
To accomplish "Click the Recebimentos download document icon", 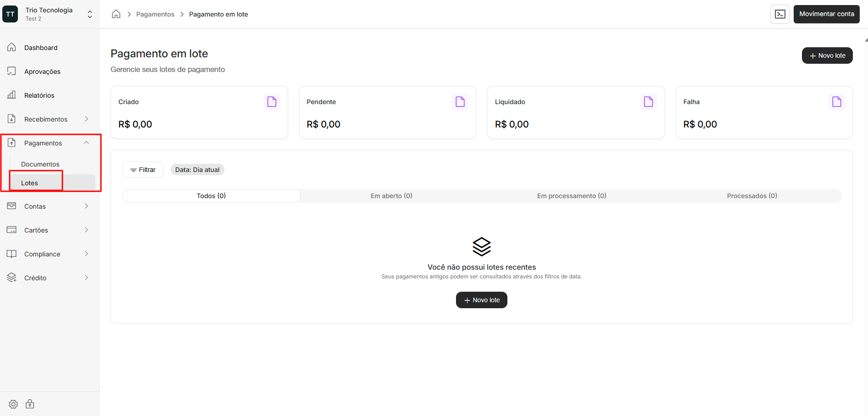I will pos(12,119).
